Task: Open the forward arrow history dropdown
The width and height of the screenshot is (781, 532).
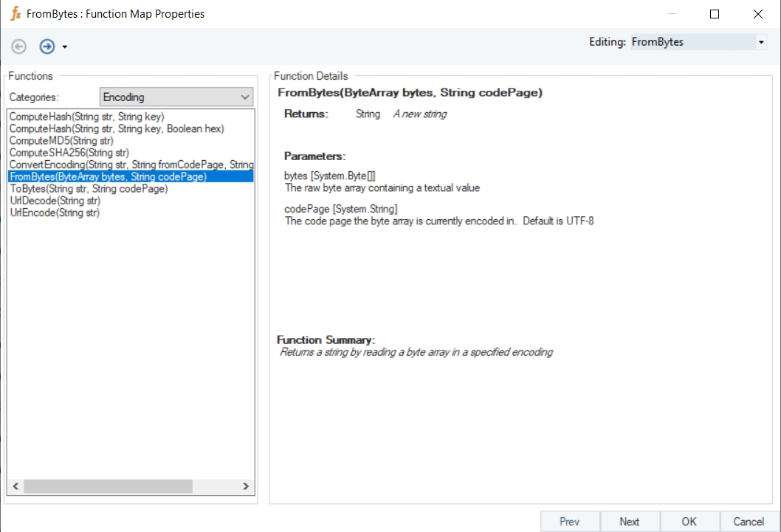Action: pyautogui.click(x=65, y=47)
